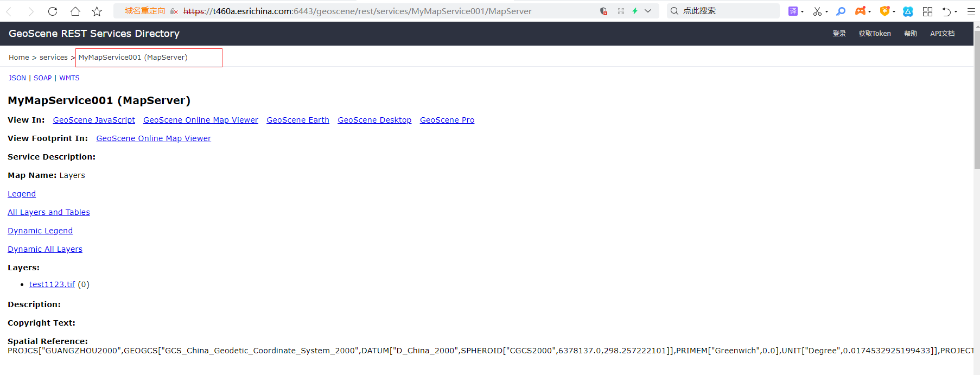Expand the game controller dropdown arrow

click(x=869, y=11)
